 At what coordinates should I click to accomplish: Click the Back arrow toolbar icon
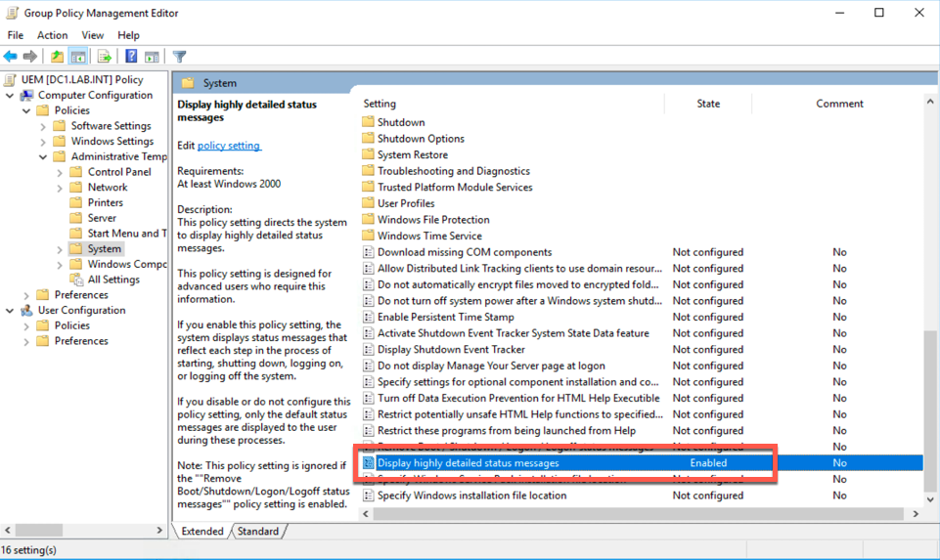(x=11, y=57)
